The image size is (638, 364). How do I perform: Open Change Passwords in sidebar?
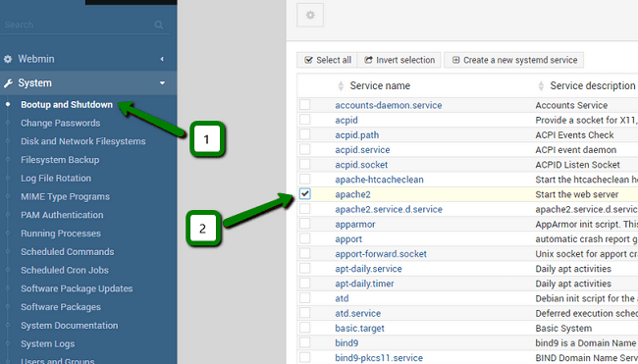pos(60,123)
